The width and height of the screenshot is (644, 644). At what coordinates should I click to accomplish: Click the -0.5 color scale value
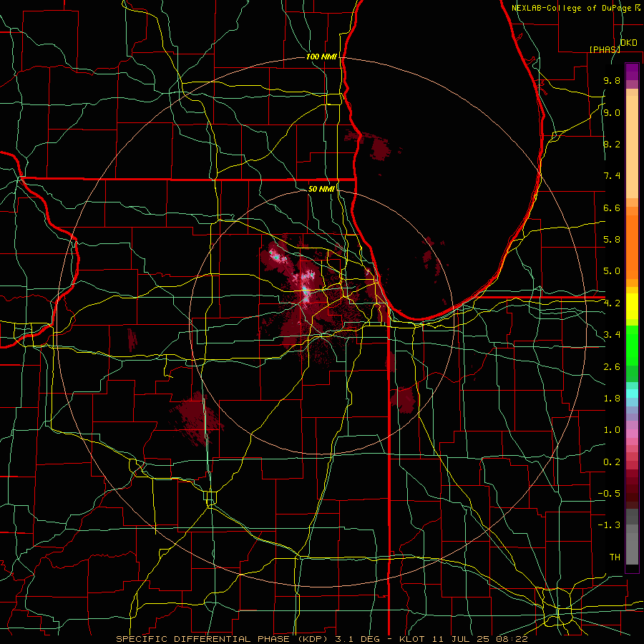point(609,494)
